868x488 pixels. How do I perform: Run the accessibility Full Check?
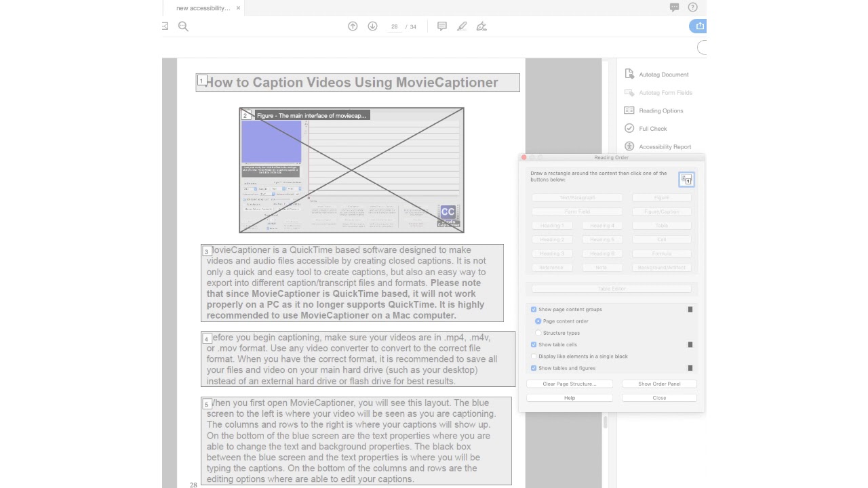(x=646, y=128)
